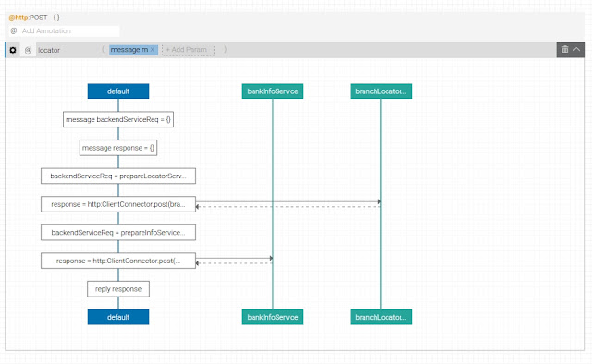This screenshot has height=364, width=592.
Task: Select the prepareInfoService... assignment statement
Action: coord(118,233)
